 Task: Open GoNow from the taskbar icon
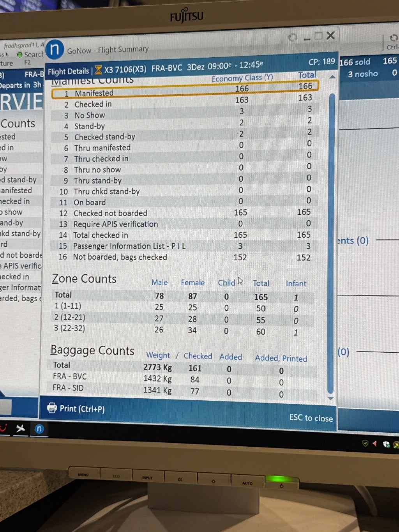tap(39, 429)
